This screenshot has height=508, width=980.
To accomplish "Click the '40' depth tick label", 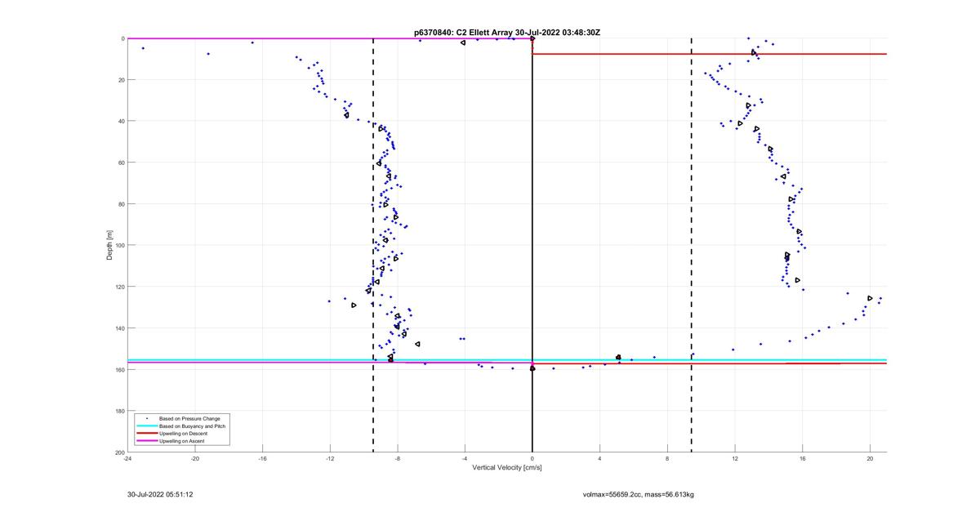I will [121, 121].
